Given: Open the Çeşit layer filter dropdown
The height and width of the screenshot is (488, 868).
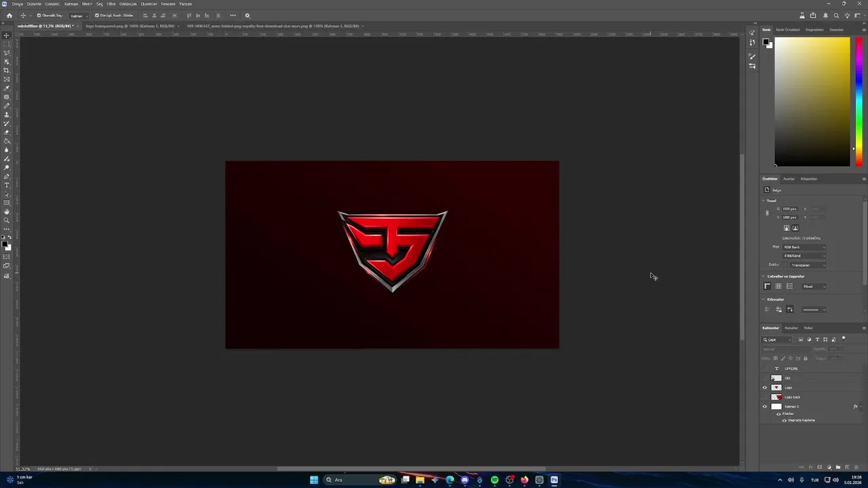Looking at the screenshot, I should click(776, 340).
